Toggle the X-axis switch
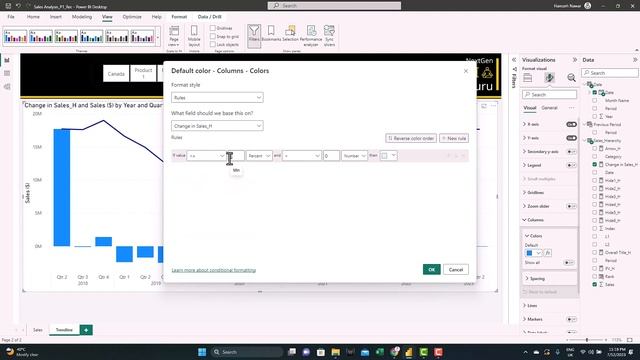Viewport: 640px width, 360px height. (x=571, y=124)
